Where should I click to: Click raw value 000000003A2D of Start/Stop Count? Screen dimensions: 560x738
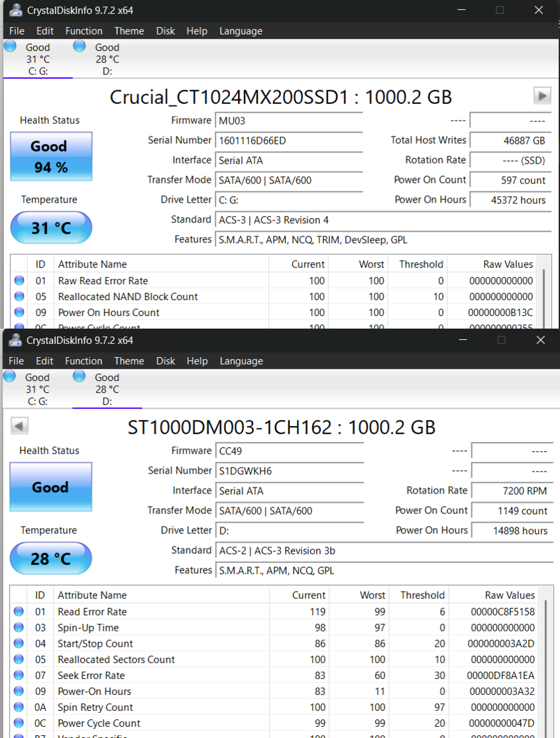point(501,643)
